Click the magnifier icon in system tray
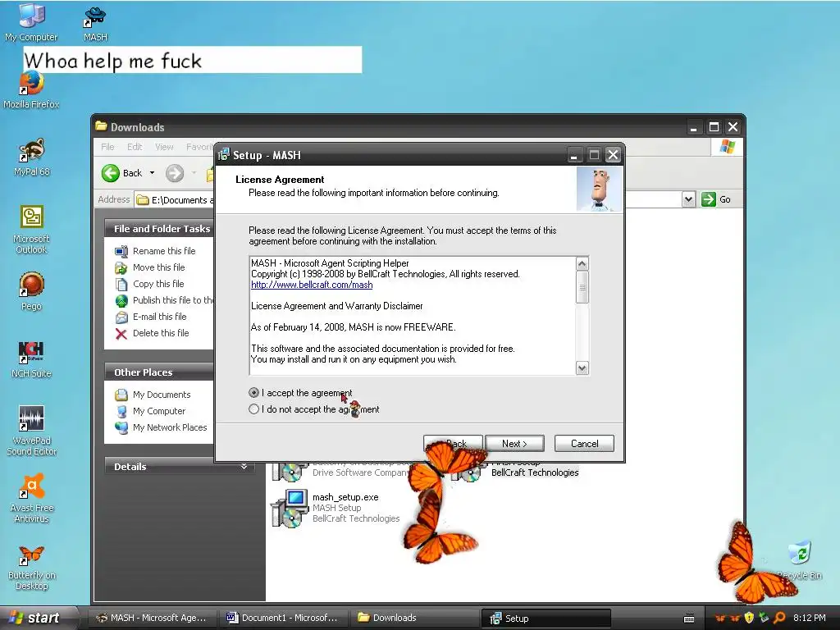840x630 pixels. (779, 618)
